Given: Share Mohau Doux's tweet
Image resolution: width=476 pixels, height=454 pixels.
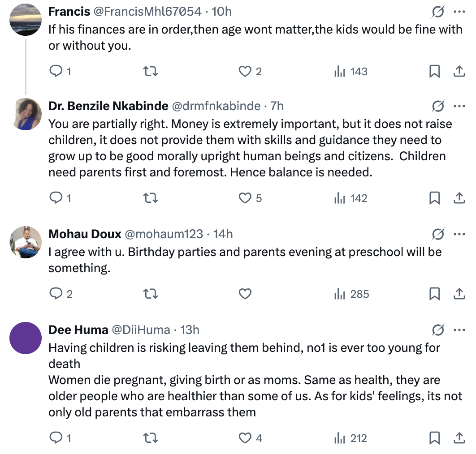Looking at the screenshot, I should (x=459, y=294).
